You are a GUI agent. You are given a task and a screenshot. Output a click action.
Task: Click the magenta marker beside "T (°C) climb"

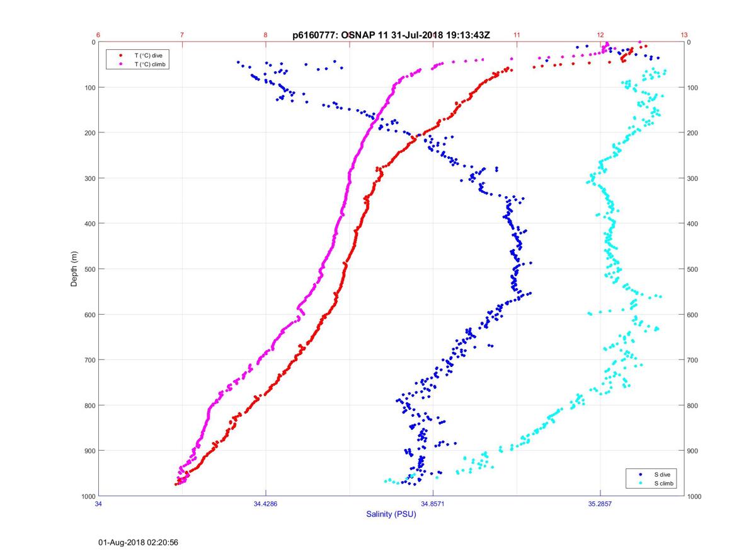point(120,64)
